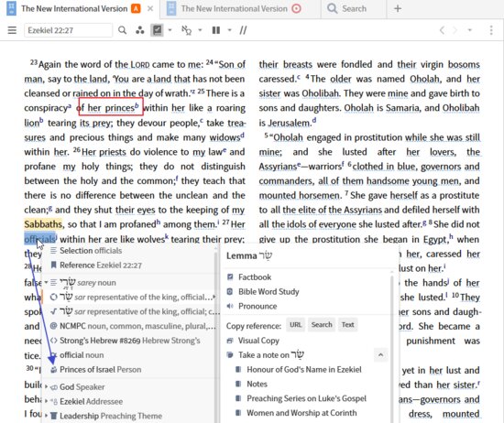Choose the 'Notes' notebook
Image resolution: width=504 pixels, height=423 pixels.
click(252, 384)
